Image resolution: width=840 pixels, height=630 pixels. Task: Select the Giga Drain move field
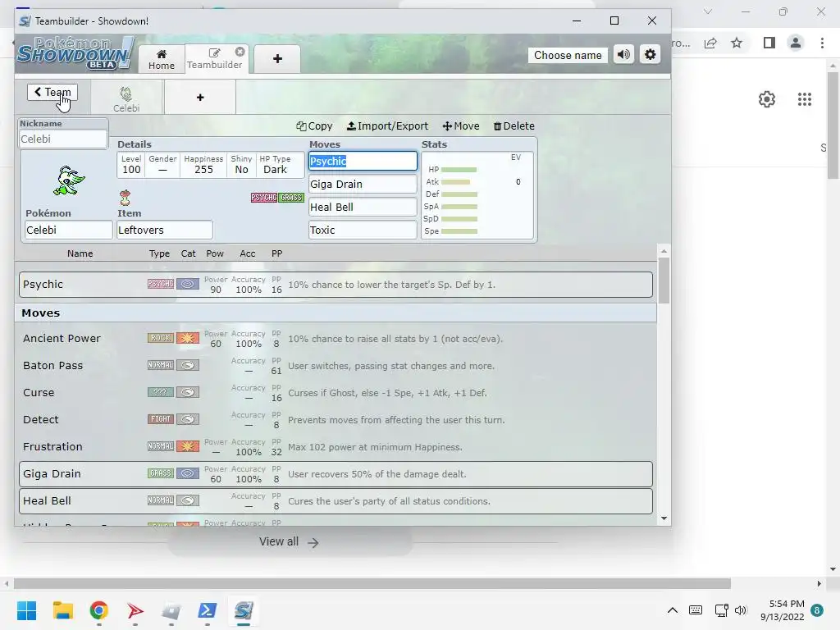[x=363, y=185]
